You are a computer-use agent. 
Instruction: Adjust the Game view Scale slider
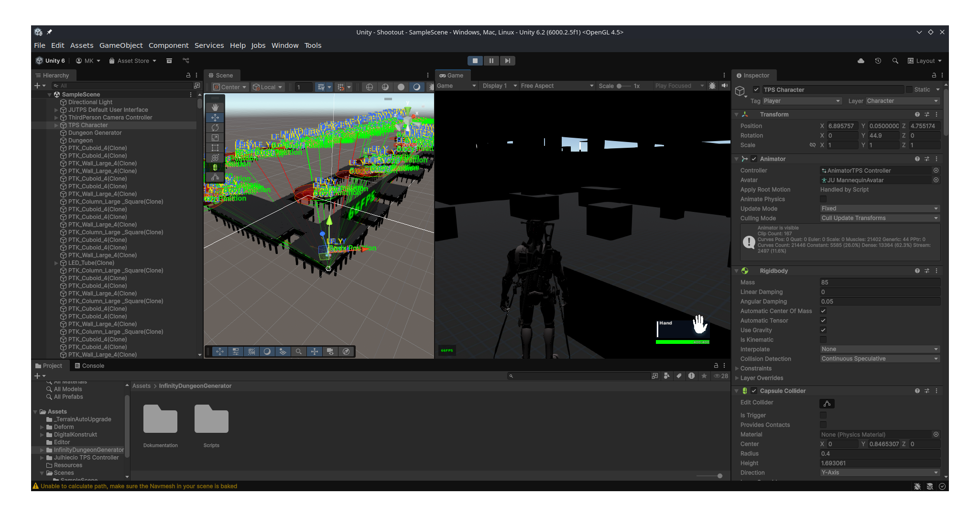(x=620, y=86)
